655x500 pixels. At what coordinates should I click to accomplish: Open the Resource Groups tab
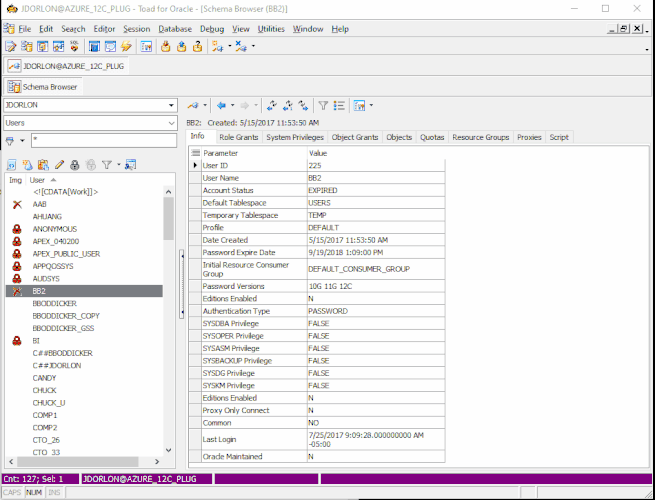(480, 137)
